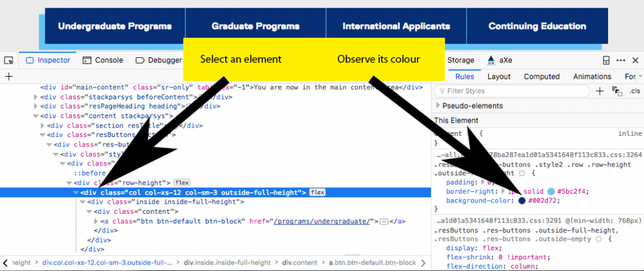Open the Graduate Programs page button
Viewport: 644px width, 271px height.
pyautogui.click(x=255, y=26)
